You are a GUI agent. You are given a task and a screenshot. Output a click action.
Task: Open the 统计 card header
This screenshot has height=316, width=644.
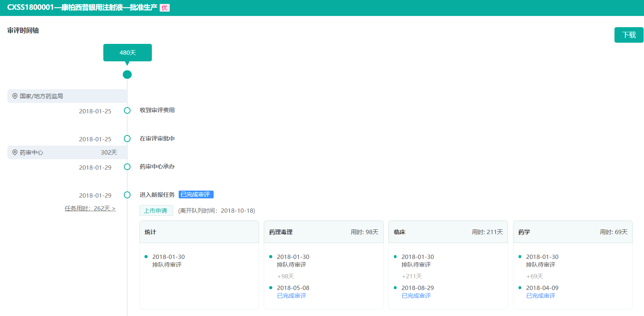click(x=199, y=232)
